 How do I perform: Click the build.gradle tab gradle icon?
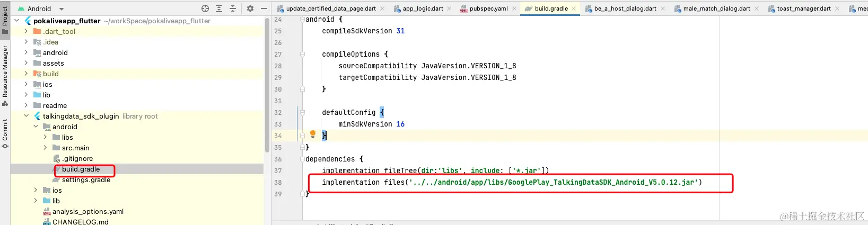pyautogui.click(x=529, y=8)
